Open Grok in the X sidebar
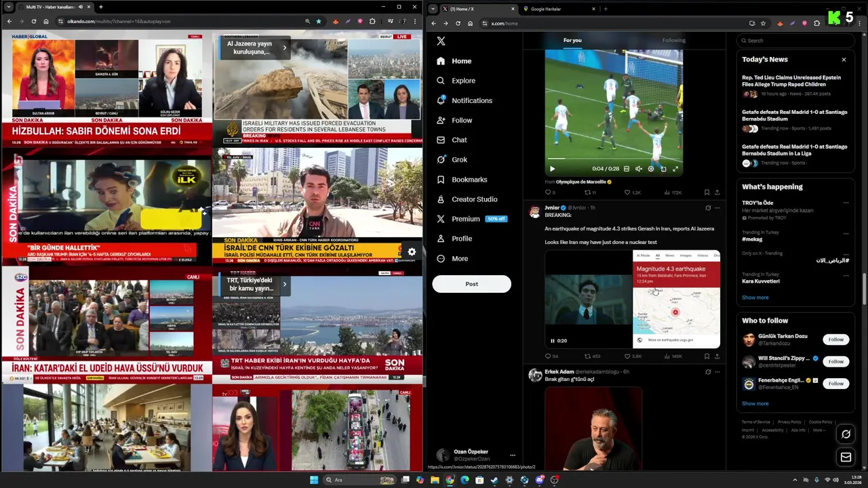The height and width of the screenshot is (488, 868). (x=452, y=159)
